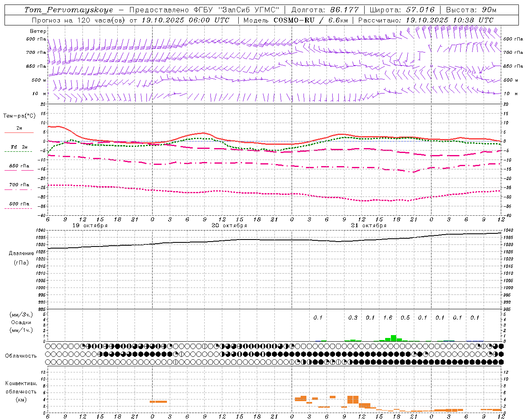Click the latitude label "Широта: 57.016"

402,10
